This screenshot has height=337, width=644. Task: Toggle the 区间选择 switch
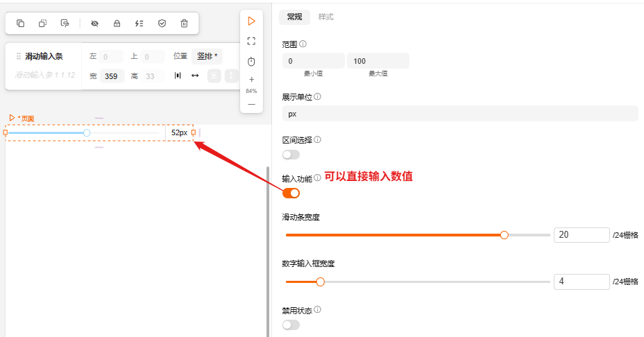click(x=291, y=155)
